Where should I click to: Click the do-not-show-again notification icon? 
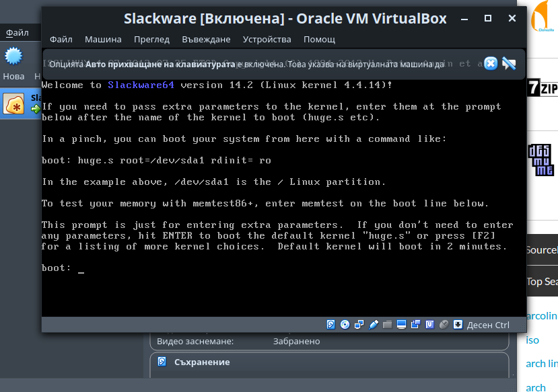(x=509, y=64)
